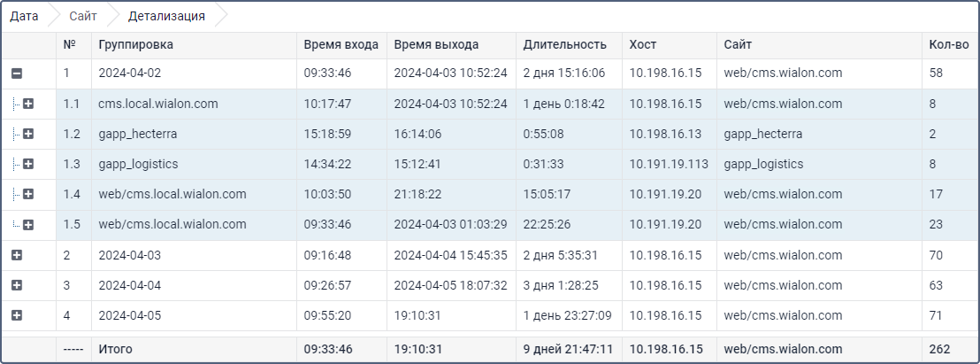Expand the 2024-04-04 row group
980x364 pixels.
pos(16,285)
